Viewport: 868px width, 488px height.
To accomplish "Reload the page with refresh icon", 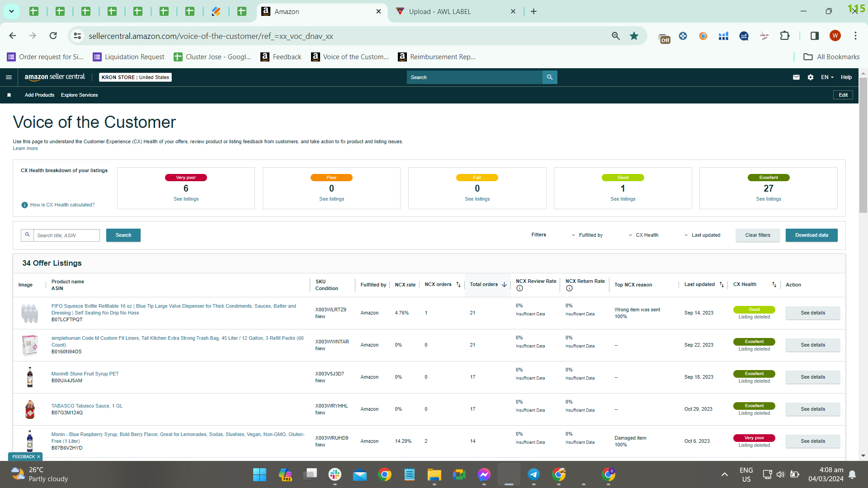I will tap(53, 36).
